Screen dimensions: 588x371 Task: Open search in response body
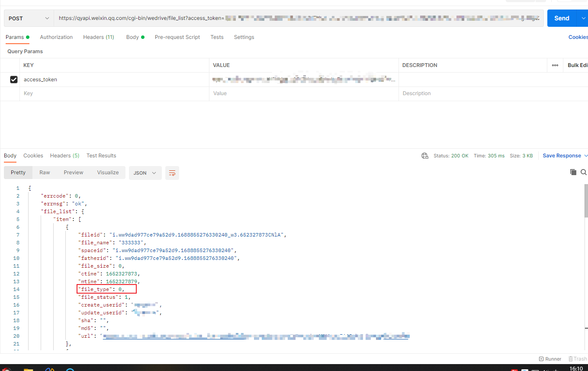pos(584,172)
